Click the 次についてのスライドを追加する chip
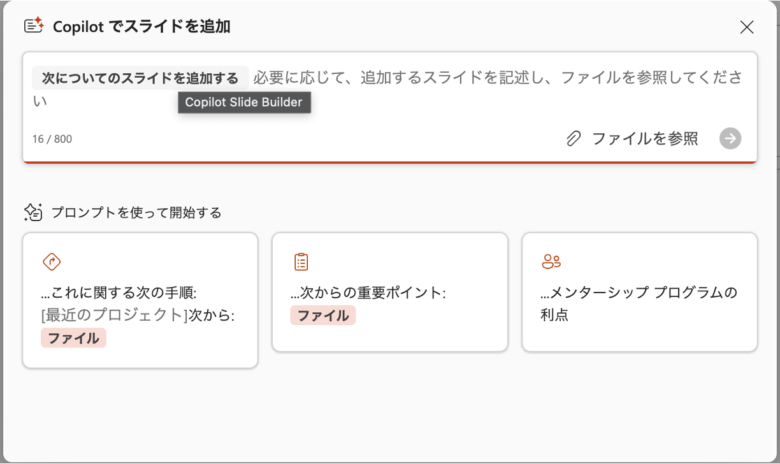The image size is (780, 464). coord(140,77)
